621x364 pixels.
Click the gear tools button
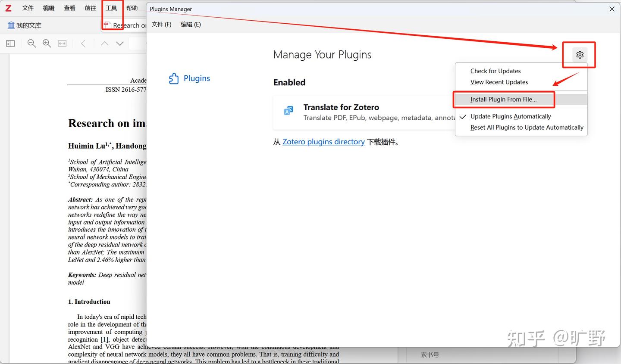tap(580, 55)
